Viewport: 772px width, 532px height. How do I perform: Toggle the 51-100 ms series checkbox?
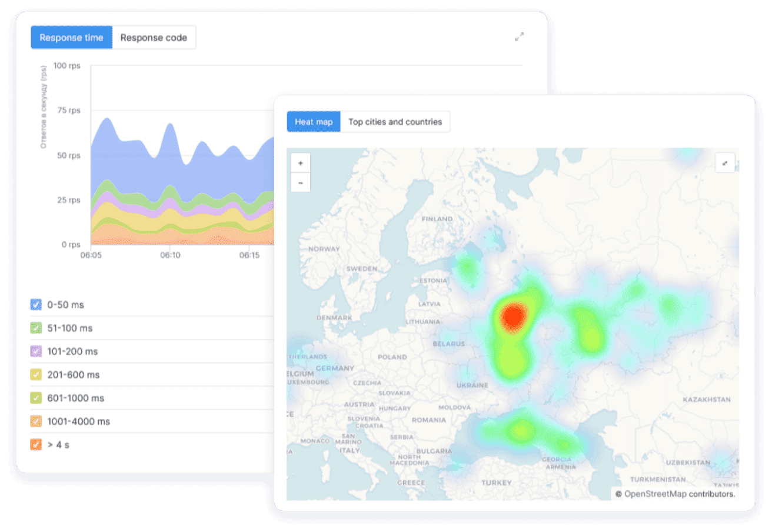pyautogui.click(x=36, y=328)
